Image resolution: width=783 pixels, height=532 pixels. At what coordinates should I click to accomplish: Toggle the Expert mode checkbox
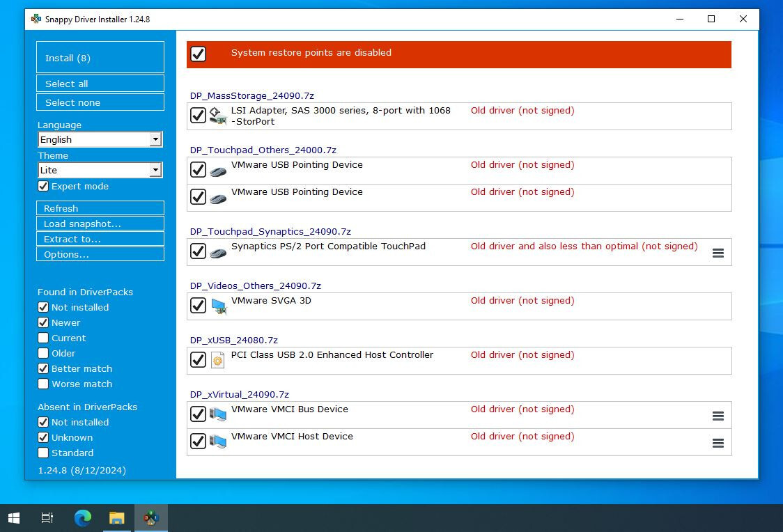pos(43,186)
